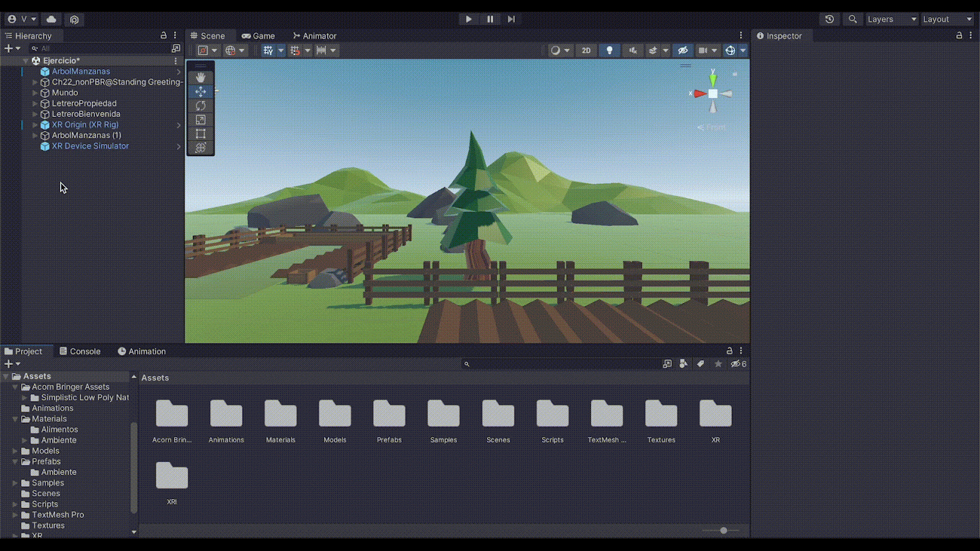Select the Hand view tool
The height and width of the screenshot is (551, 980).
(200, 78)
